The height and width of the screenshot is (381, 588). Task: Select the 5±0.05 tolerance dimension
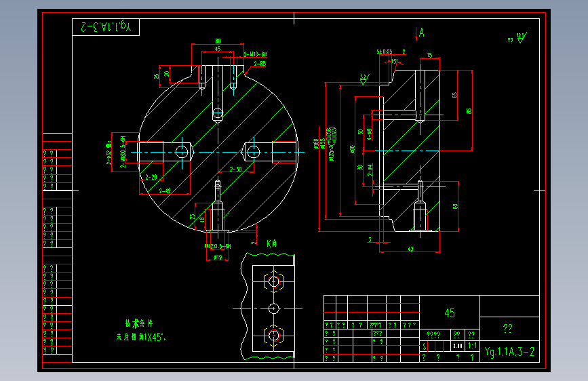click(x=385, y=52)
